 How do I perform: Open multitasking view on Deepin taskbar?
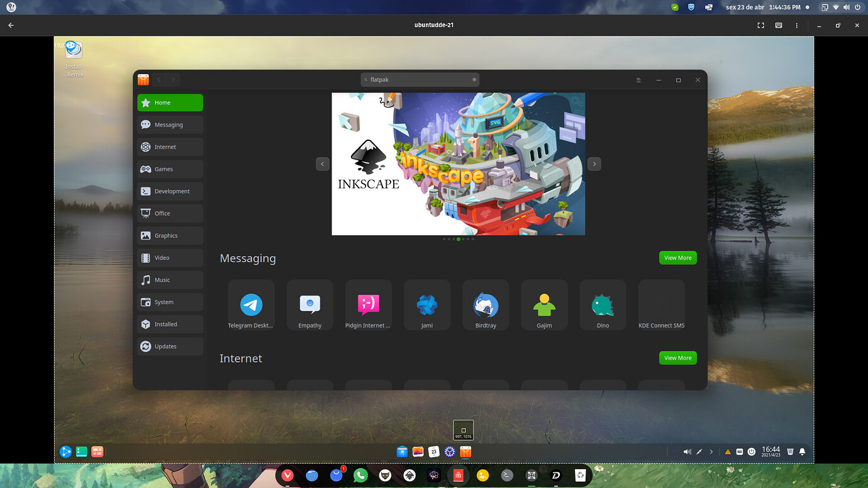click(x=81, y=452)
